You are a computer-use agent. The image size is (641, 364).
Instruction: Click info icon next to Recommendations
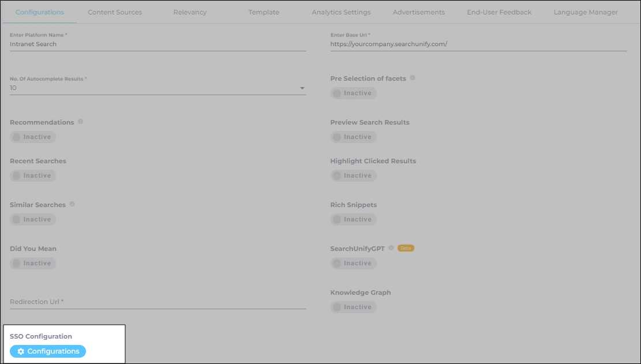point(80,122)
